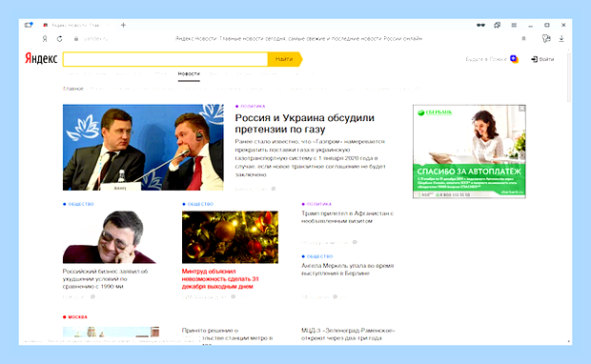Click the yellow Найти search button
Image resolution: width=591 pixels, height=364 pixels.
coord(285,59)
